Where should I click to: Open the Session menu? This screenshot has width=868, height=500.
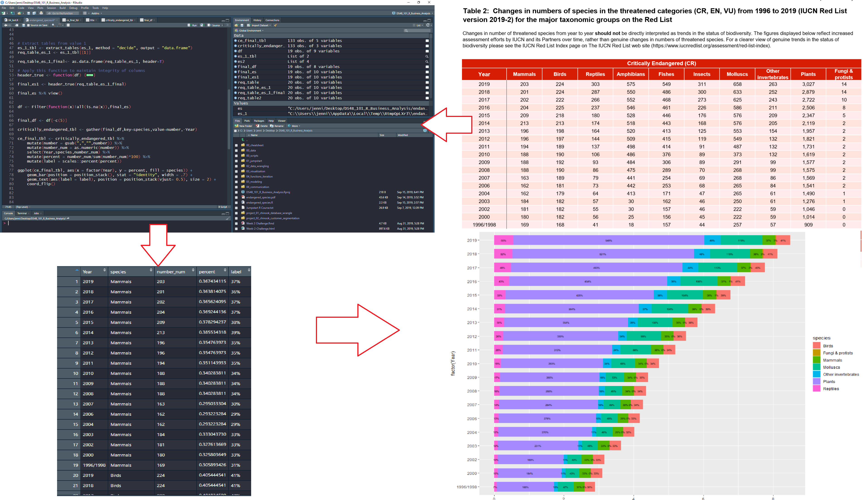(51, 8)
